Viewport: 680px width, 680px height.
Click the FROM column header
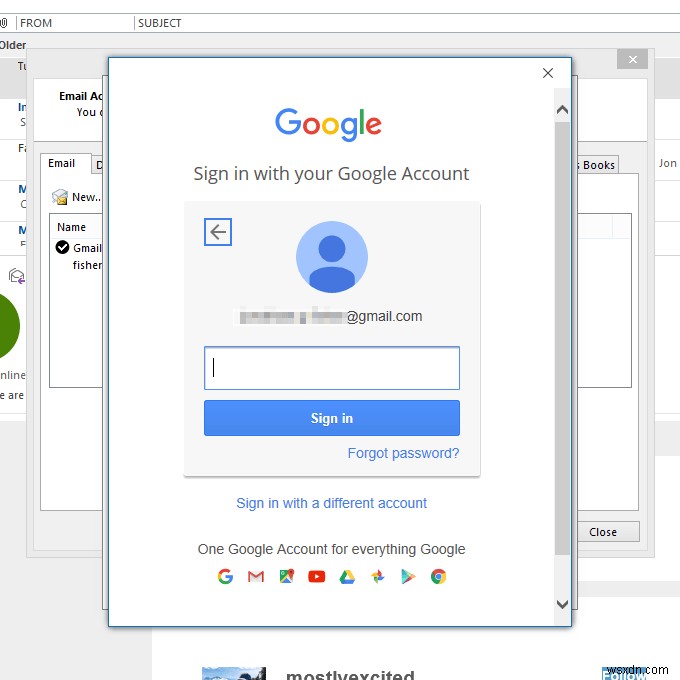click(x=36, y=23)
